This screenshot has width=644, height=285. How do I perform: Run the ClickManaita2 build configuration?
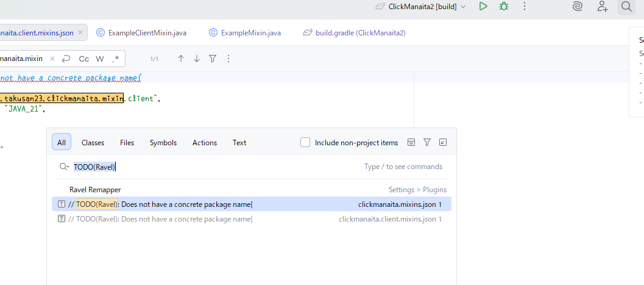483,6
